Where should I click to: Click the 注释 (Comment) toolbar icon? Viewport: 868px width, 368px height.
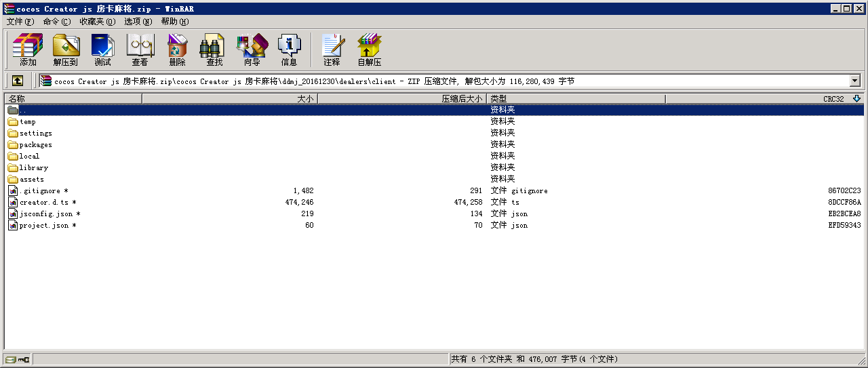(332, 49)
